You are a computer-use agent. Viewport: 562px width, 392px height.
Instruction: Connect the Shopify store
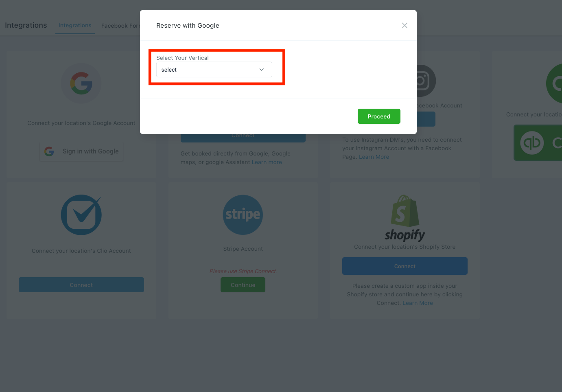point(405,266)
